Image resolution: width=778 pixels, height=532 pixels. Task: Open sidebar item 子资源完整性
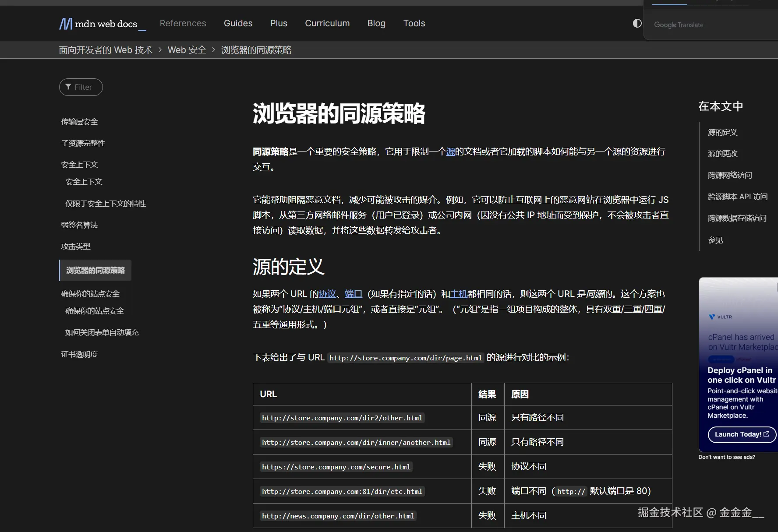click(83, 143)
